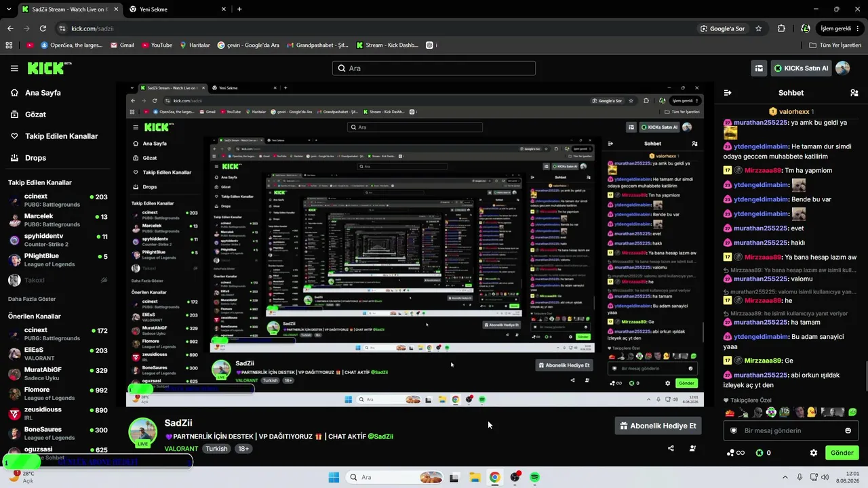Go back to the previous page
868x488 pixels.
point(10,28)
